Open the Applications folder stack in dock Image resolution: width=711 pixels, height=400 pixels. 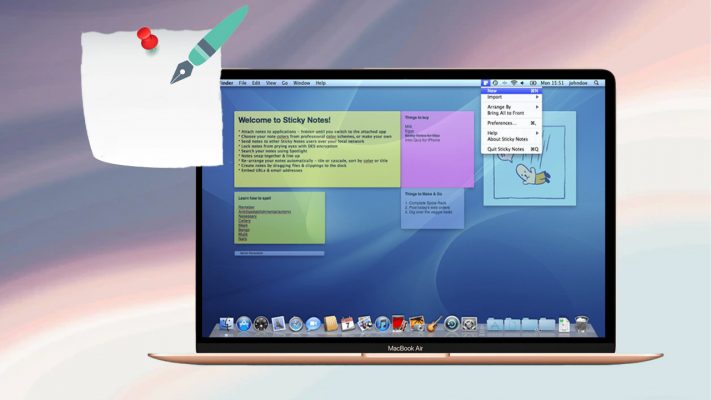[495, 324]
